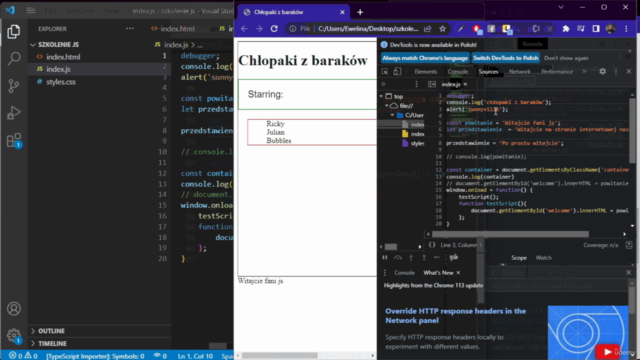The height and width of the screenshot is (360, 640).
Task: Open the Manage gear in VS Code
Action: click(13, 336)
